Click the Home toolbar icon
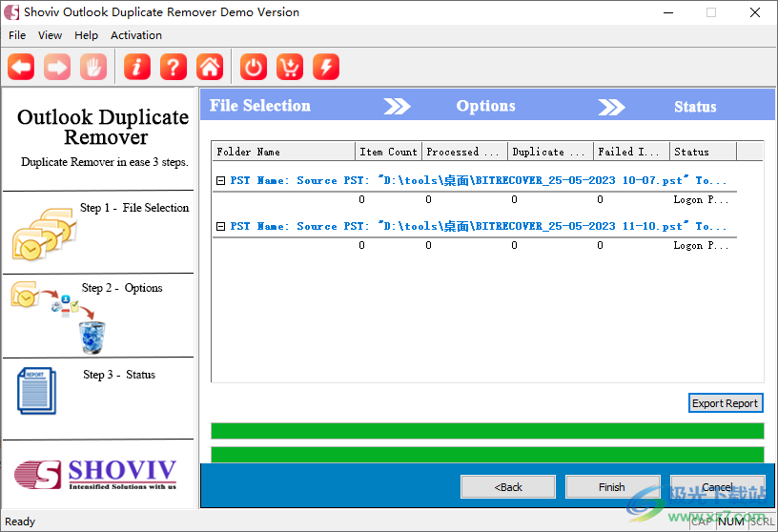This screenshot has width=778, height=532. [210, 67]
